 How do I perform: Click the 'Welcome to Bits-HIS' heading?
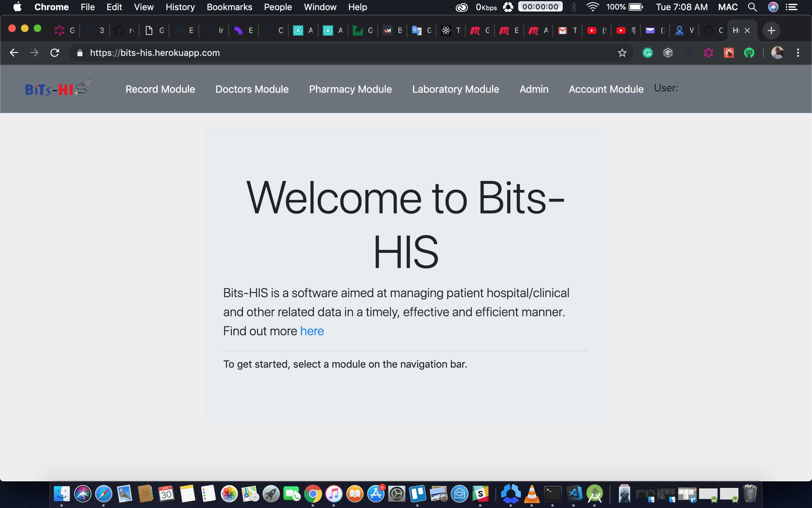click(406, 224)
